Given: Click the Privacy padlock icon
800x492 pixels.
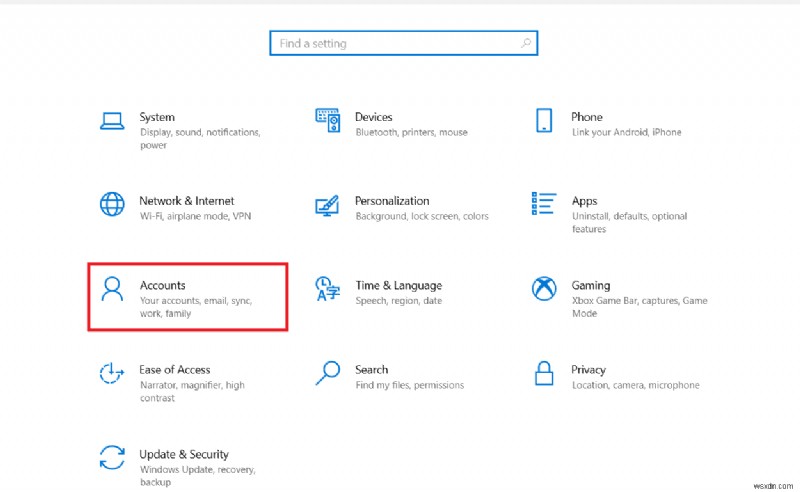Looking at the screenshot, I should [x=544, y=374].
